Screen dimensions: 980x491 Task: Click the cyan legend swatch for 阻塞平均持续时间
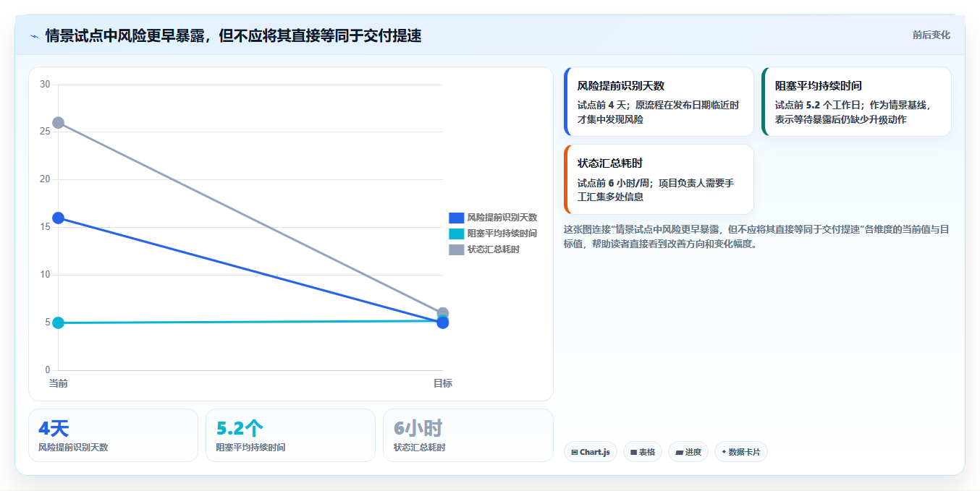point(456,234)
